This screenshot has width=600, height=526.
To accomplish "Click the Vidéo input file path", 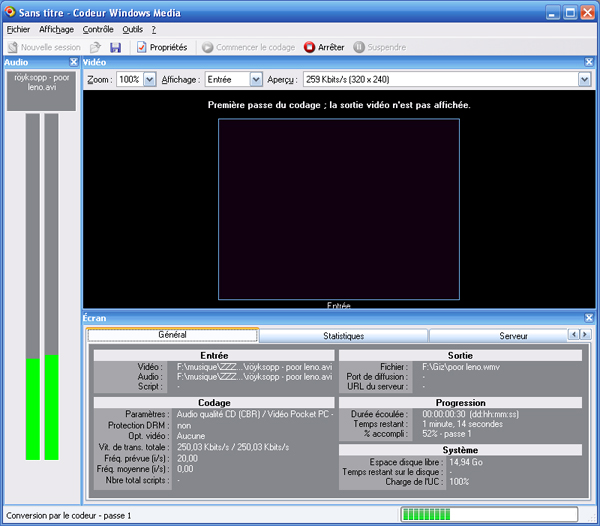I will [x=254, y=367].
